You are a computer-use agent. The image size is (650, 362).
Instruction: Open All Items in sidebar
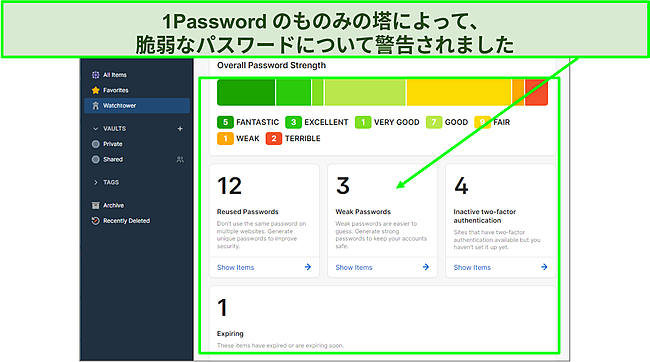(x=137, y=75)
